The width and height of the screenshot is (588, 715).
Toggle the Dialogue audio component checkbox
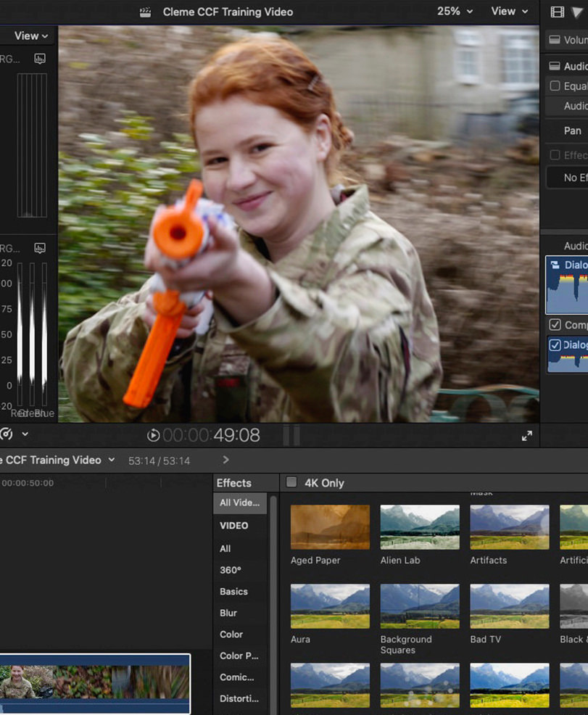555,344
